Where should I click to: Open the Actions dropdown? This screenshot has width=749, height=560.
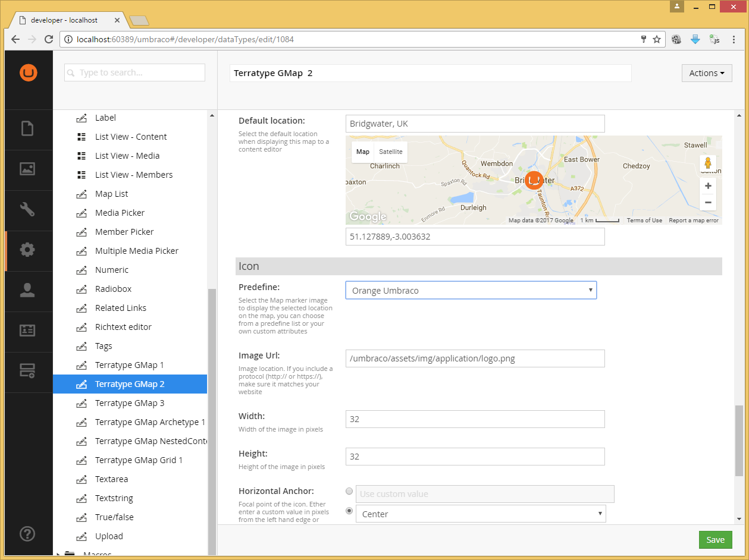707,73
